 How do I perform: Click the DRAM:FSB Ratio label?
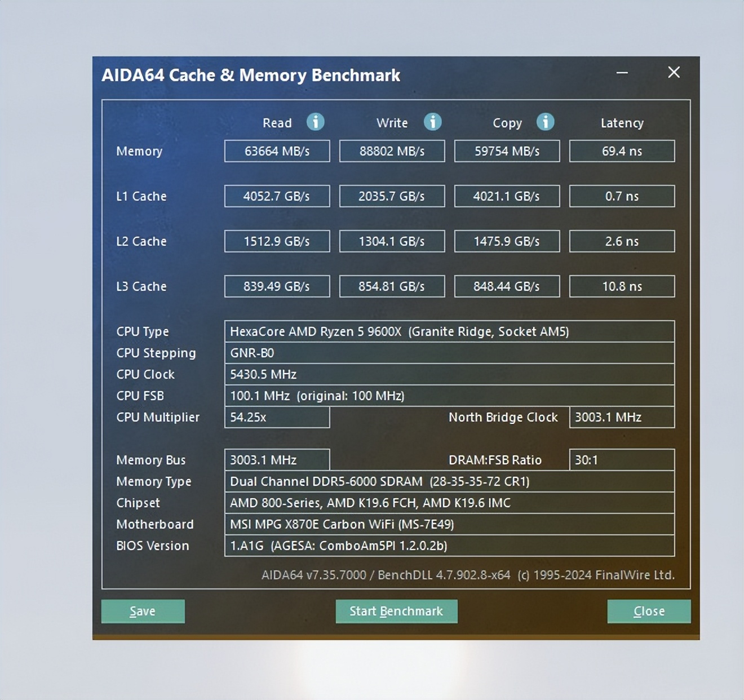[495, 460]
